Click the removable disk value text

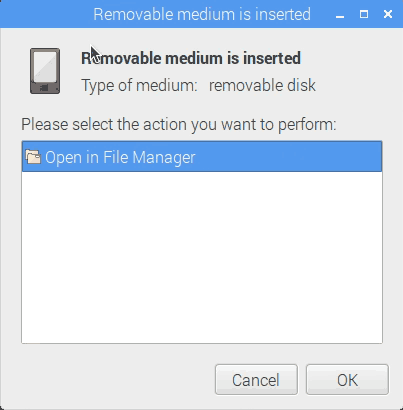coord(262,85)
